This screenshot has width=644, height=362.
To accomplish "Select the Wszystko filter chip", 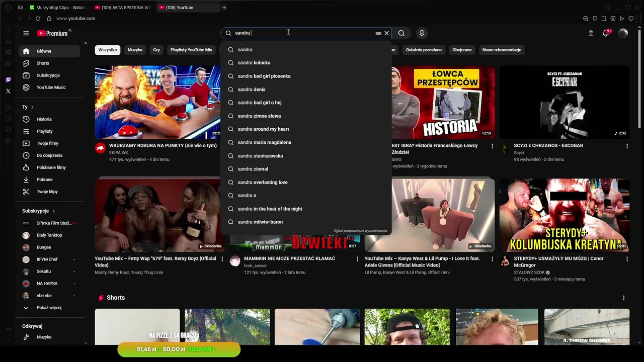I will point(108,50).
